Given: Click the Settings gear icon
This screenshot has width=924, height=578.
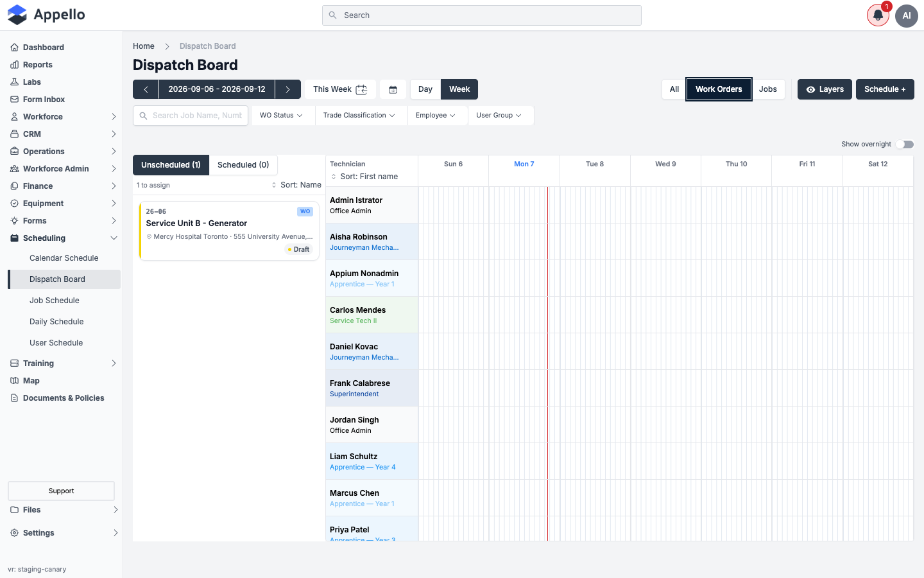Looking at the screenshot, I should (14, 533).
